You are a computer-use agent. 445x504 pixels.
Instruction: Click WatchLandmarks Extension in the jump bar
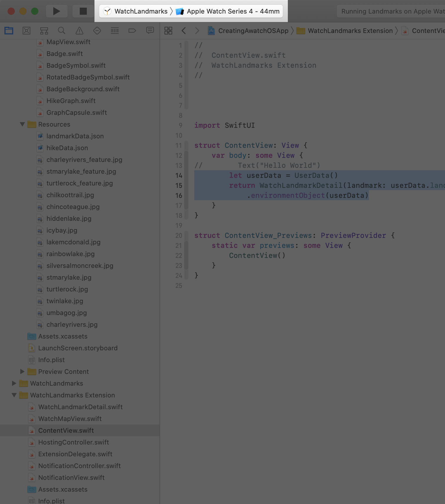[x=350, y=31]
